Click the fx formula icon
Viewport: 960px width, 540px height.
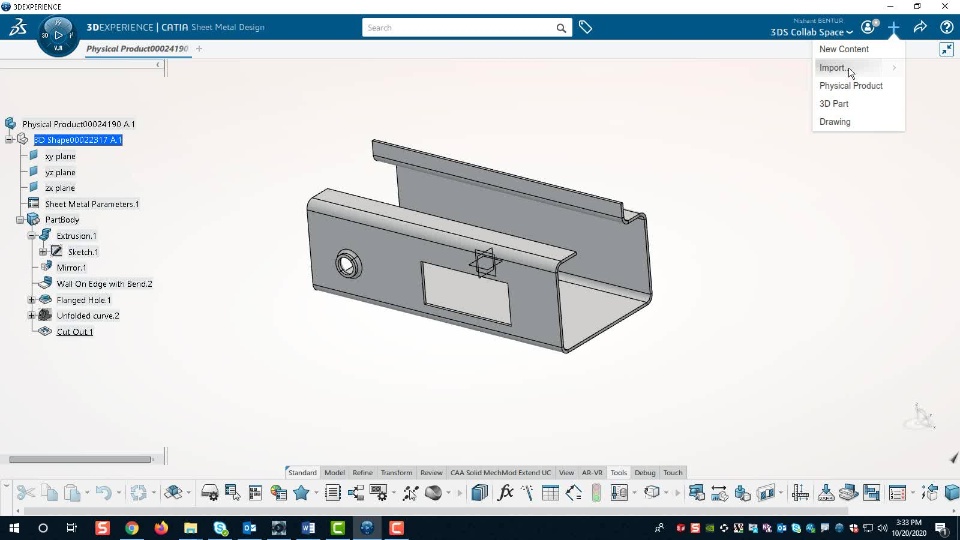(x=505, y=492)
